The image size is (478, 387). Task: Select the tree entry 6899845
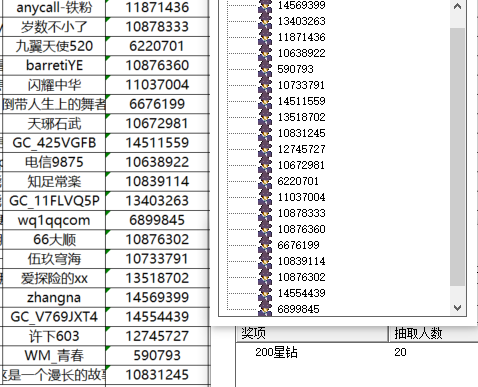[298, 309]
